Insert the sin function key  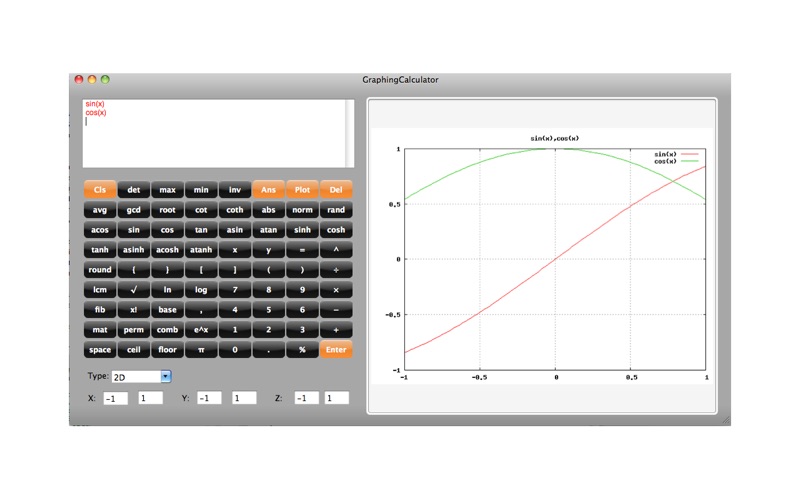(133, 230)
